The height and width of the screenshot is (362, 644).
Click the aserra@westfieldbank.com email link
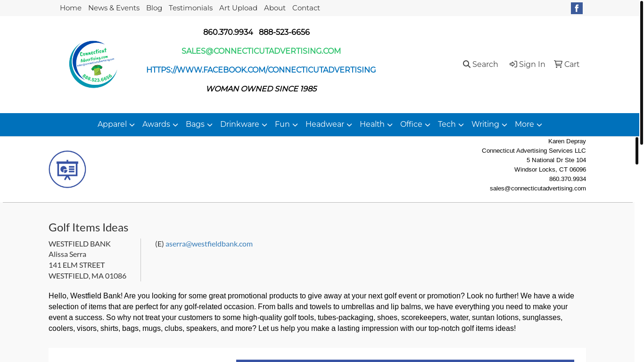(x=209, y=244)
